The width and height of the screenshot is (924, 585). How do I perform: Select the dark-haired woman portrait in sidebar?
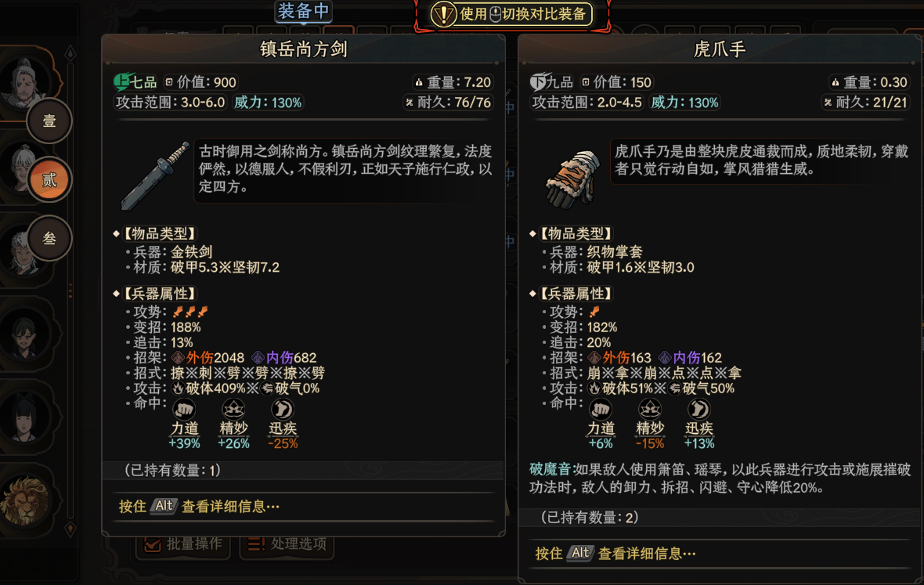point(23,418)
